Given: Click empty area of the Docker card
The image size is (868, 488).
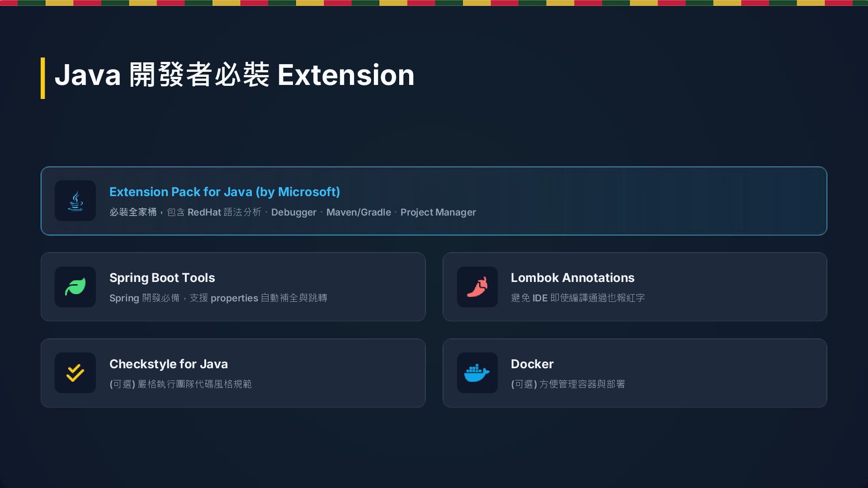Looking at the screenshot, I should tap(723, 373).
